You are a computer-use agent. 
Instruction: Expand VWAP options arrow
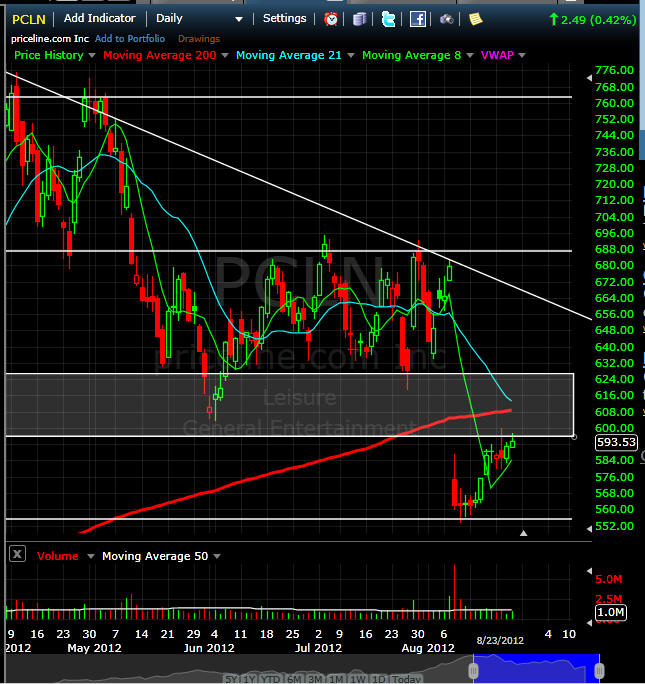[522, 55]
